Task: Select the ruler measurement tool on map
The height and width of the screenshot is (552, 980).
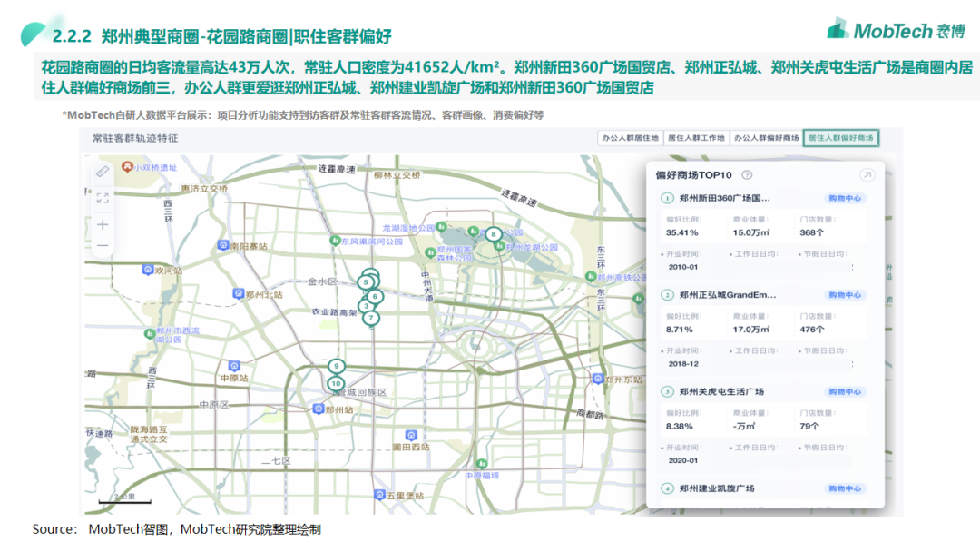Action: pos(103,172)
